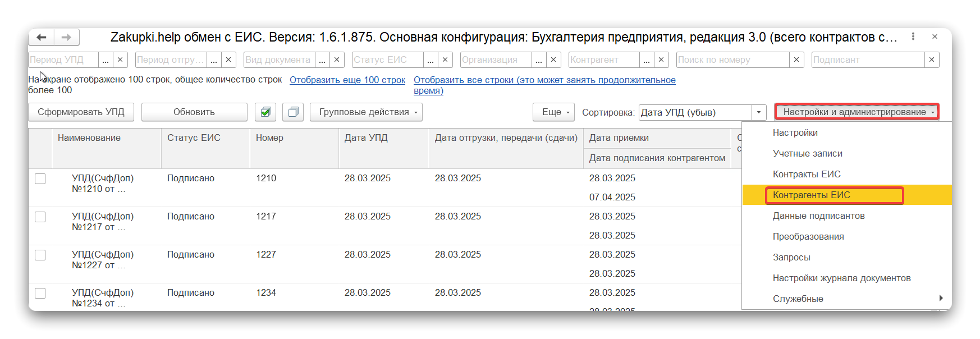Focus the Поиск по номеру field

click(732, 59)
